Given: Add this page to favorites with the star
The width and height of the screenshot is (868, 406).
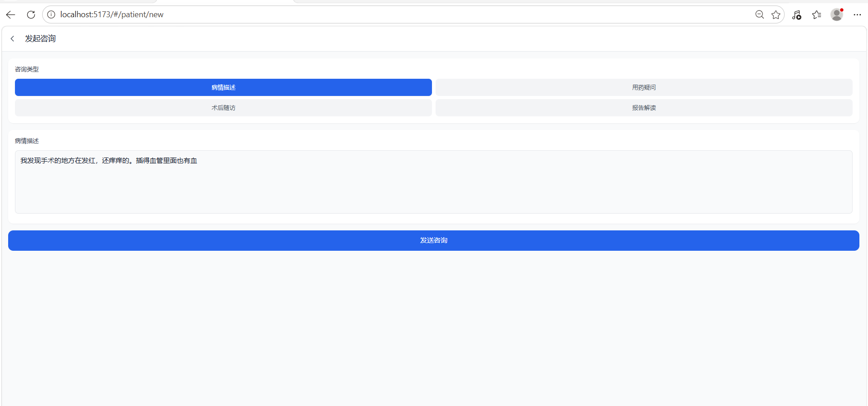Looking at the screenshot, I should pyautogui.click(x=776, y=14).
